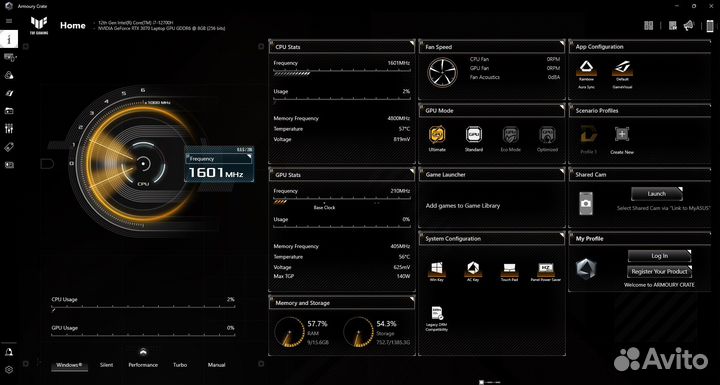The image size is (720, 385).
Task: Select Profile 1 scenario profile
Action: 588,140
